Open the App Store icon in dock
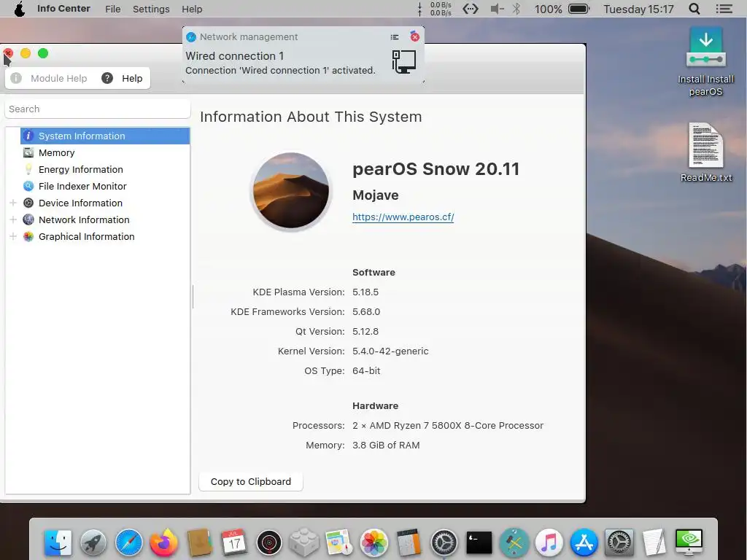The width and height of the screenshot is (747, 560). point(584,542)
